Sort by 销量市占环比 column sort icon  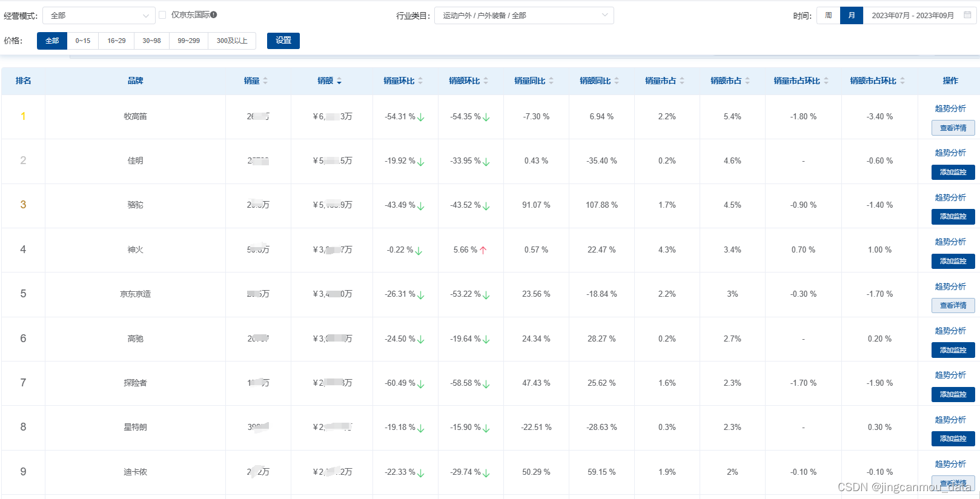click(x=826, y=81)
